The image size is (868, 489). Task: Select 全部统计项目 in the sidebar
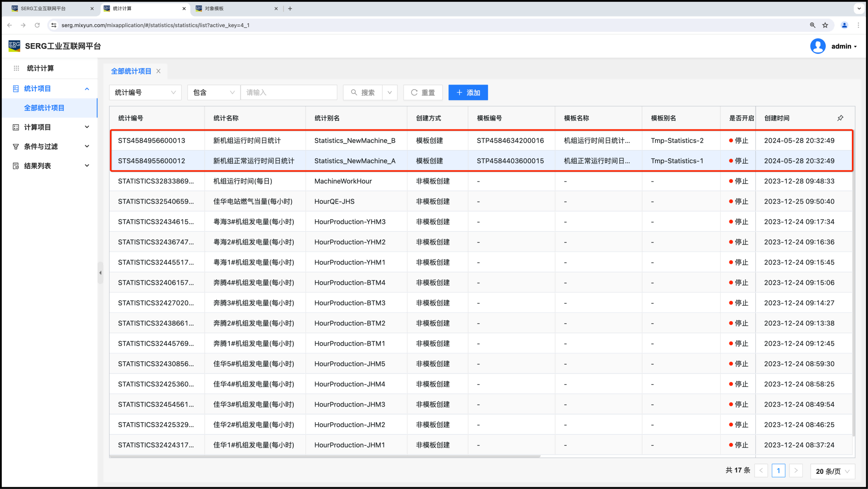[x=44, y=108]
